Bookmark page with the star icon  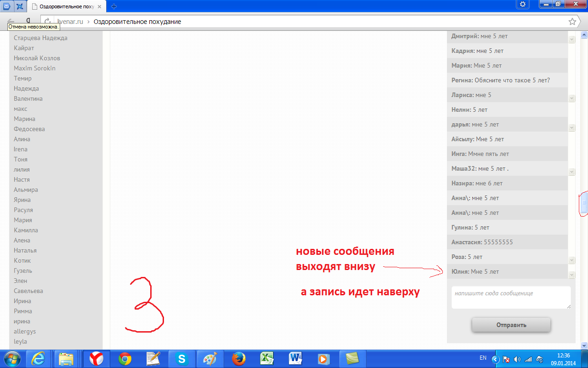(572, 22)
